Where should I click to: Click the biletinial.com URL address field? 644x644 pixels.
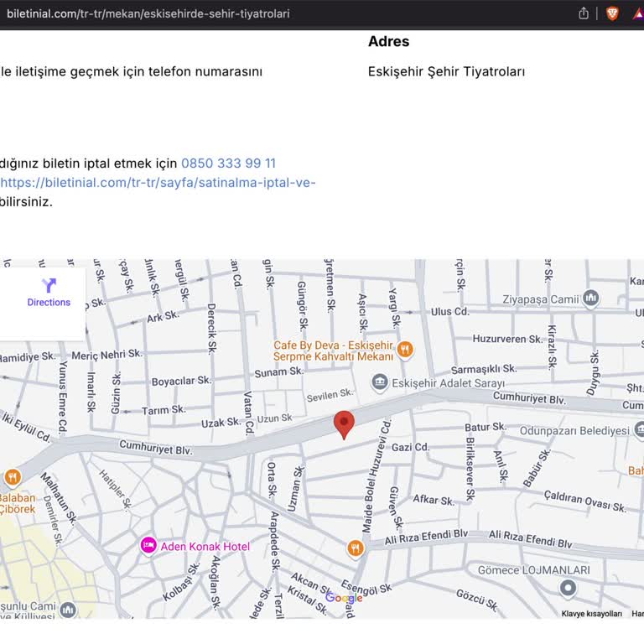click(x=252, y=13)
